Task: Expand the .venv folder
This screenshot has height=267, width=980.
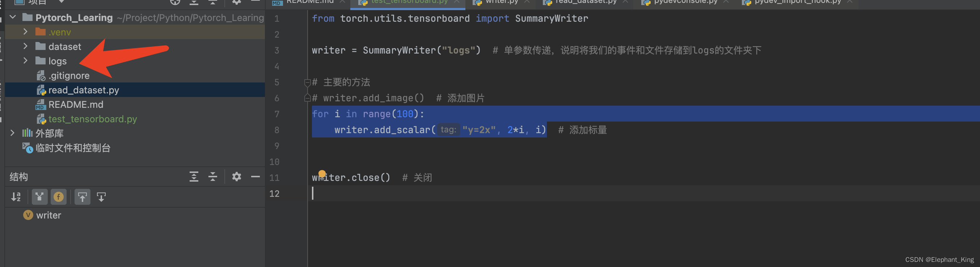Action: [25, 32]
